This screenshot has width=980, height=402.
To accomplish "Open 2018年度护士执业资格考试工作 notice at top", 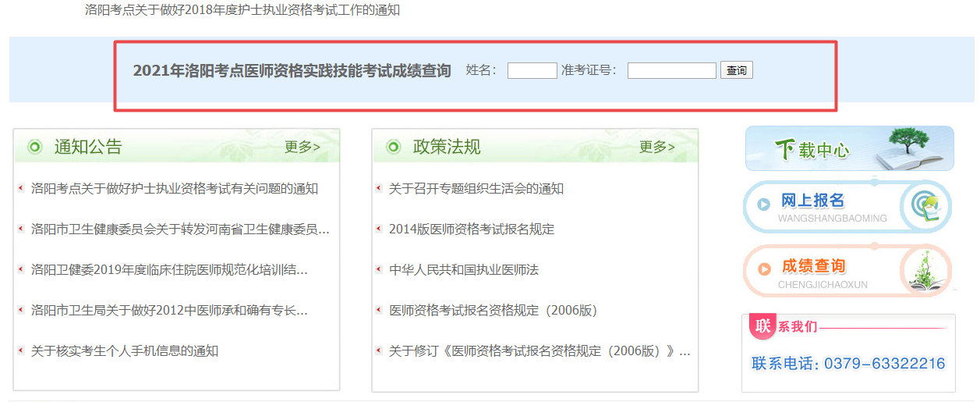I will 242,10.
